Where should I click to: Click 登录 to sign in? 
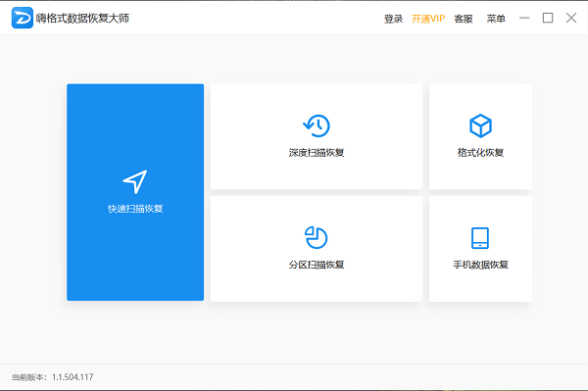393,19
